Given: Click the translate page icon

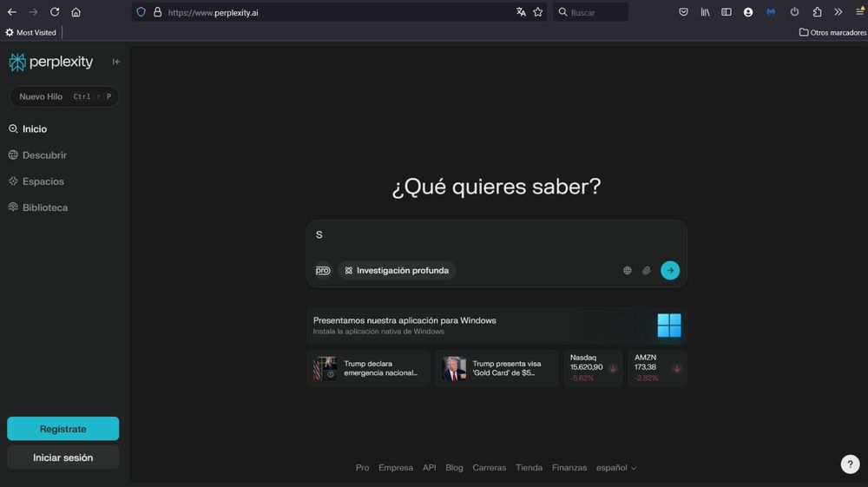Looking at the screenshot, I should click(x=521, y=12).
